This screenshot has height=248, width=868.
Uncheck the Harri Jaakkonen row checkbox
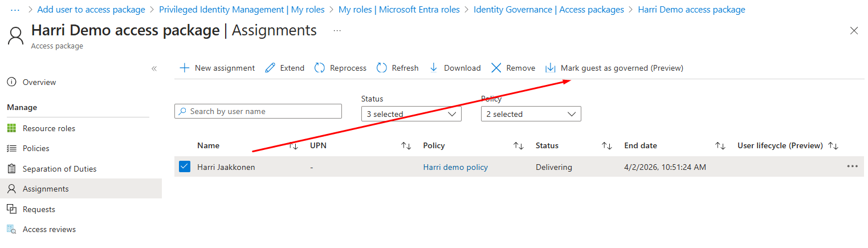[184, 166]
